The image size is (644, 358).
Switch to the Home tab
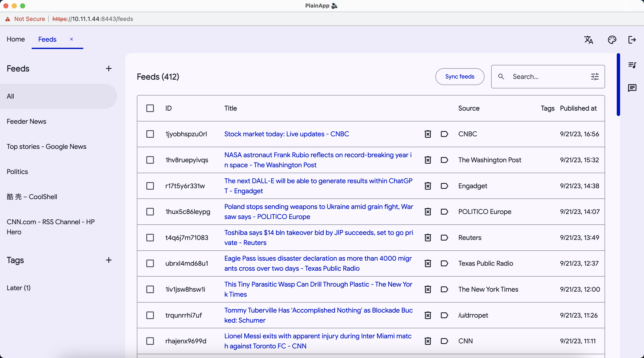pos(16,39)
